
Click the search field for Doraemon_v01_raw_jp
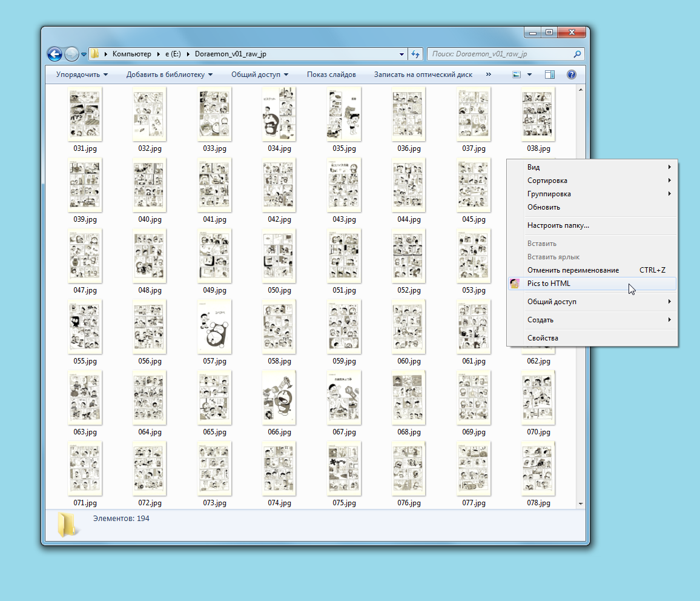[x=500, y=54]
